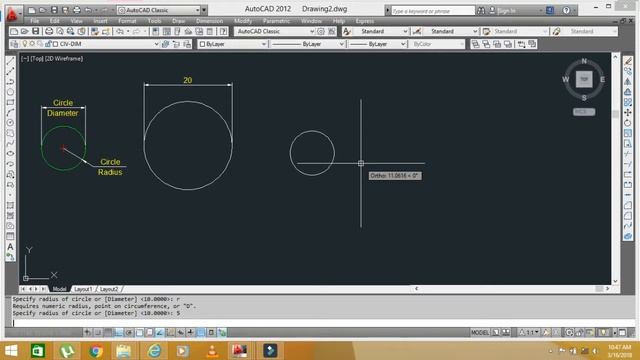Select the Rectangle draw tool
640x360 pixels.
point(10,102)
